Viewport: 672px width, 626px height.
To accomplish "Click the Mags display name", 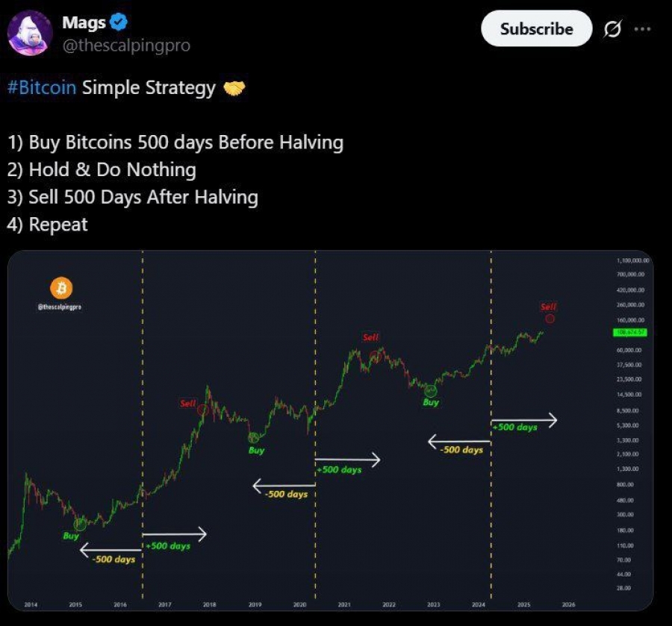I will click(x=84, y=22).
